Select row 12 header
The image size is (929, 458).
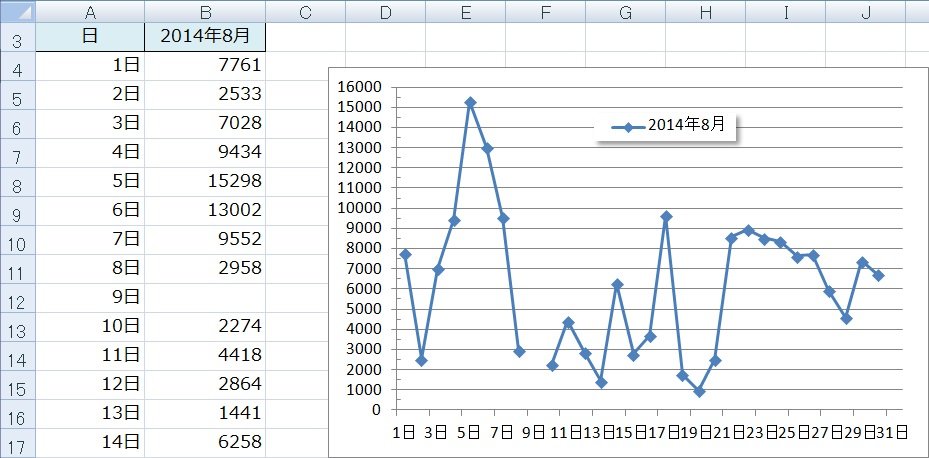(18, 299)
